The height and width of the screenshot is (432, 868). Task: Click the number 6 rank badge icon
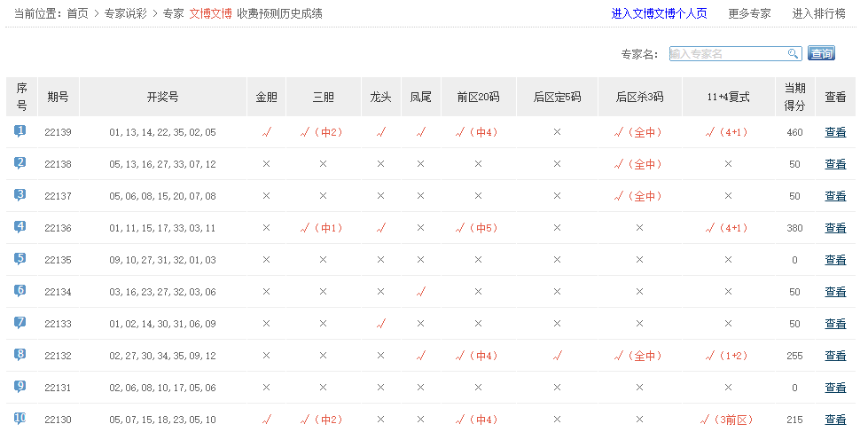(x=20, y=291)
